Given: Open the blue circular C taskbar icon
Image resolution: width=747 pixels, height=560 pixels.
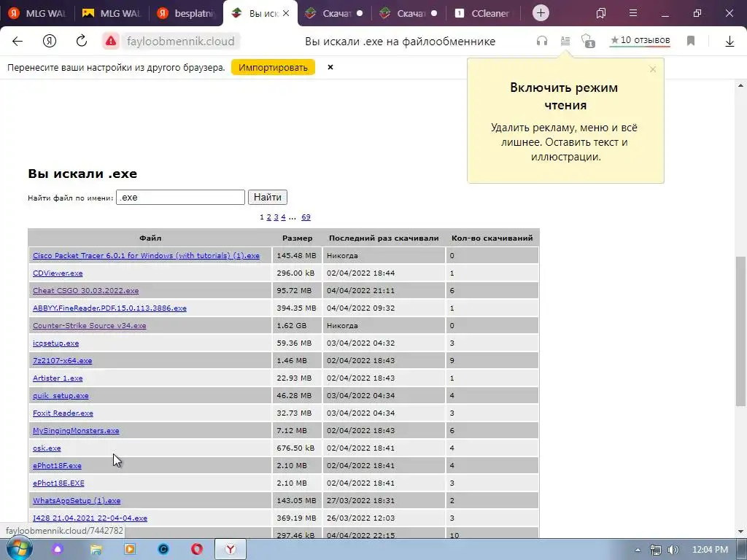Looking at the screenshot, I should click(x=163, y=550).
